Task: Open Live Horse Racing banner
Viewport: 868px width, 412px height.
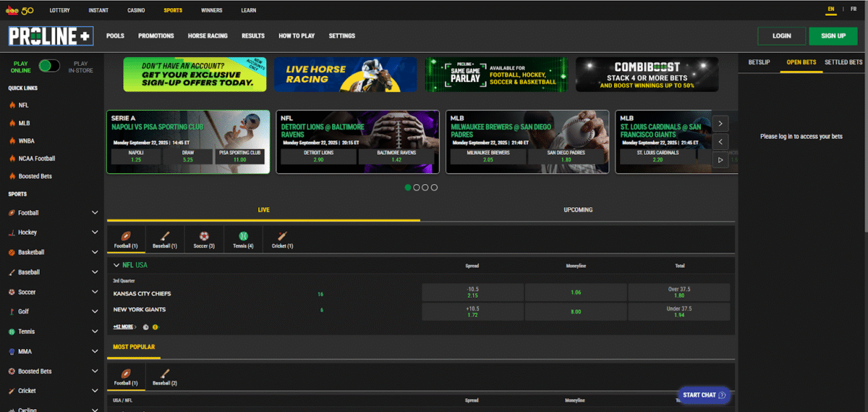Action: point(345,75)
